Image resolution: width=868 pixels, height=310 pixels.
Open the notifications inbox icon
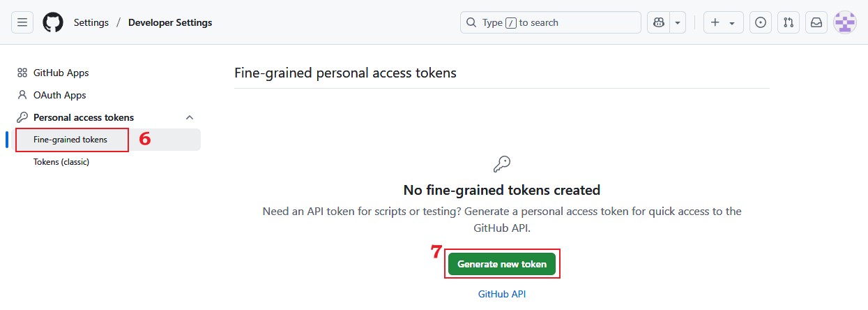coord(816,22)
